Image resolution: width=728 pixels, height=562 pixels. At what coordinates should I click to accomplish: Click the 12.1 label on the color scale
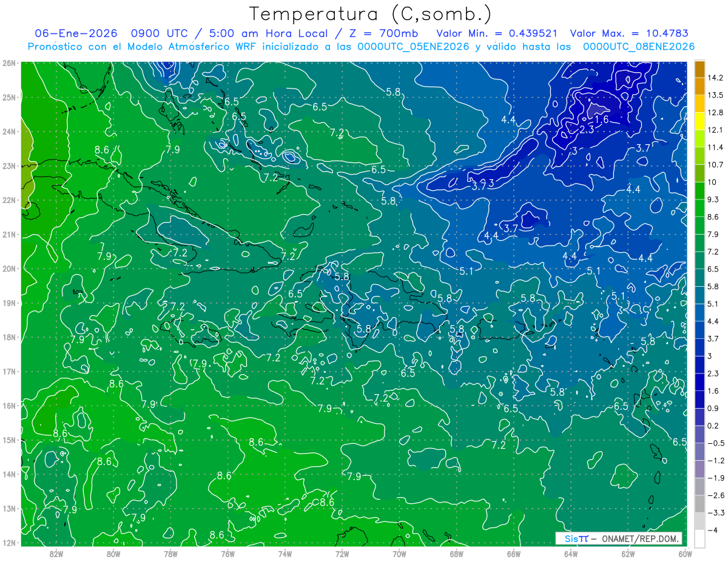coord(716,130)
